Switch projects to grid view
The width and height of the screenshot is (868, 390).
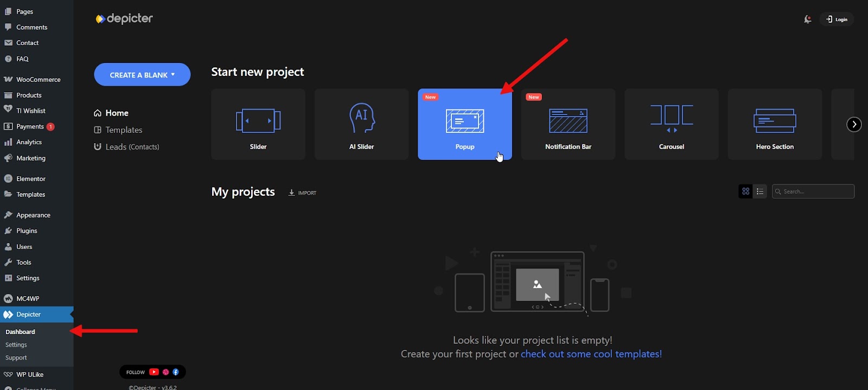[x=745, y=191]
